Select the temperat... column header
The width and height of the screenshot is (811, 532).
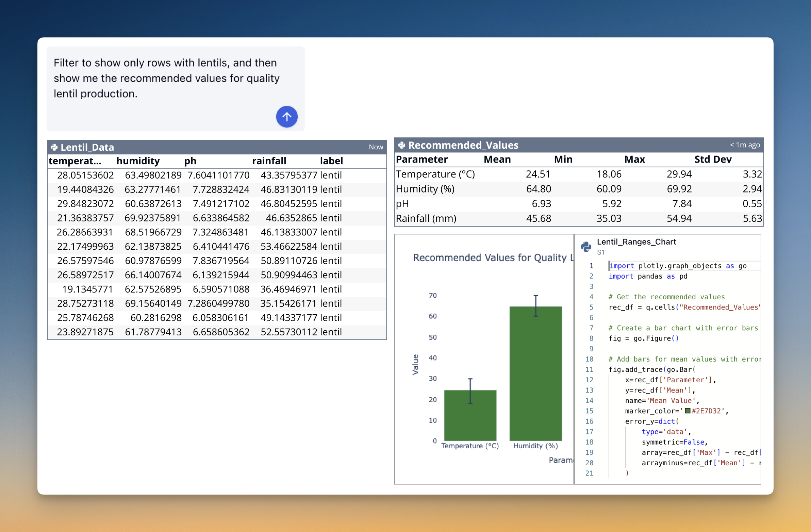tap(76, 161)
